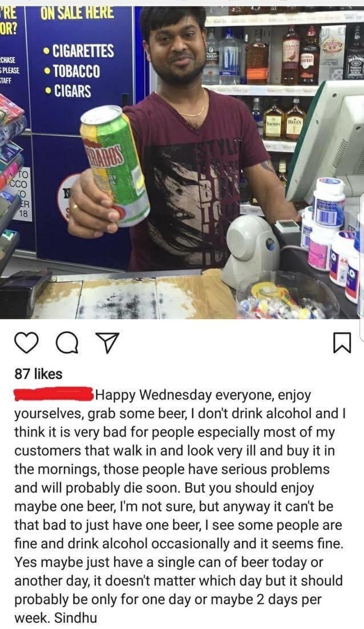Open the redacted poster's username
Viewport: 364px width, 629px height.
point(54,394)
